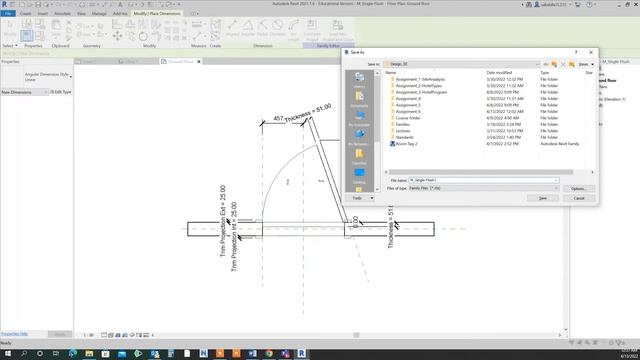Image resolution: width=640 pixels, height=360 pixels.
Task: Open the Views dropdown in Save As dialog
Action: (x=586, y=64)
